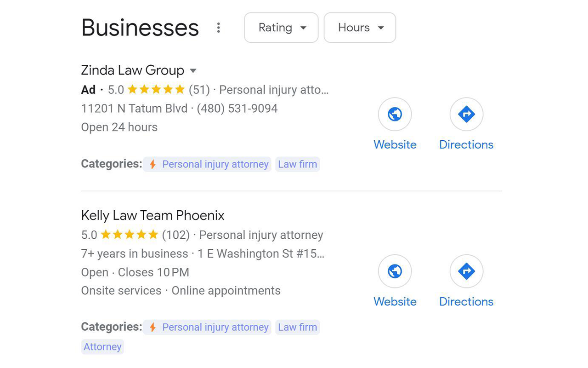
Task: Select the Attorney category tag
Action: coord(102,346)
